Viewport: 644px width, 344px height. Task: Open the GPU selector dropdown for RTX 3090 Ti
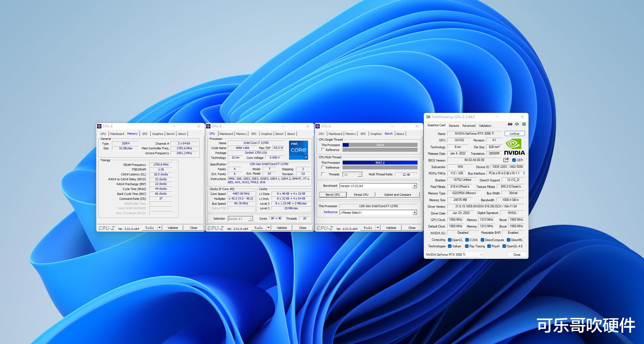[481, 255]
